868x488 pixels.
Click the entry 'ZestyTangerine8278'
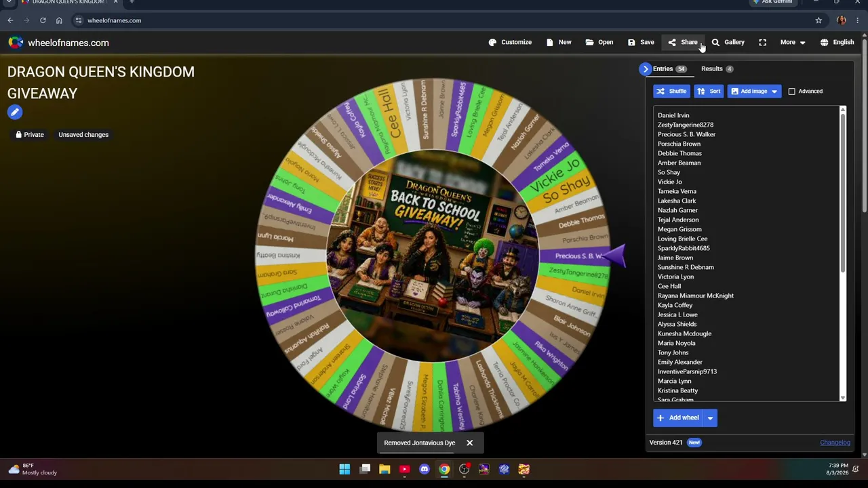pos(686,125)
